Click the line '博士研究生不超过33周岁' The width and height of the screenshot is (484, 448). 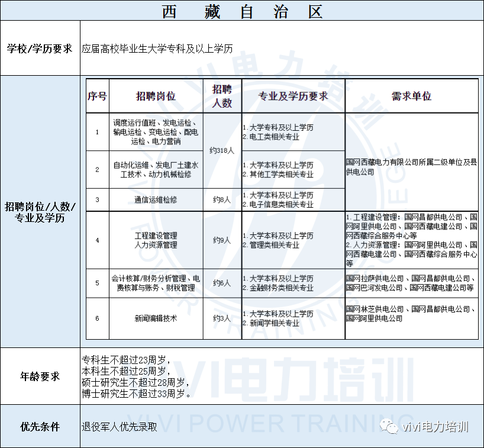point(137,394)
